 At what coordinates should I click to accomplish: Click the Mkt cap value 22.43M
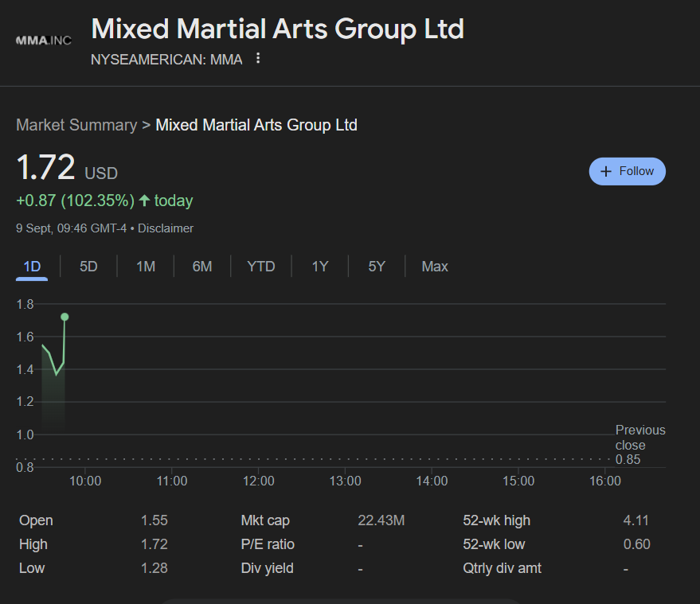(381, 520)
